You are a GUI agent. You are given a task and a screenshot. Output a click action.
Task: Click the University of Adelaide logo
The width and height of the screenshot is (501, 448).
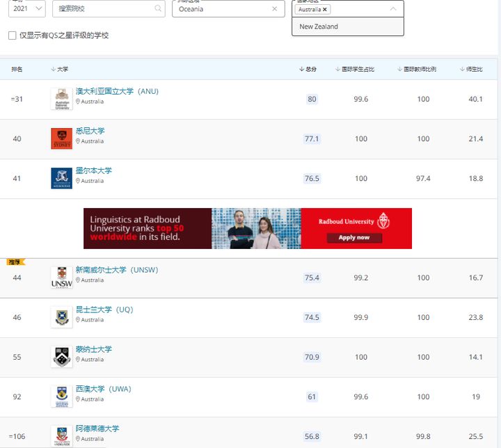coord(62,436)
